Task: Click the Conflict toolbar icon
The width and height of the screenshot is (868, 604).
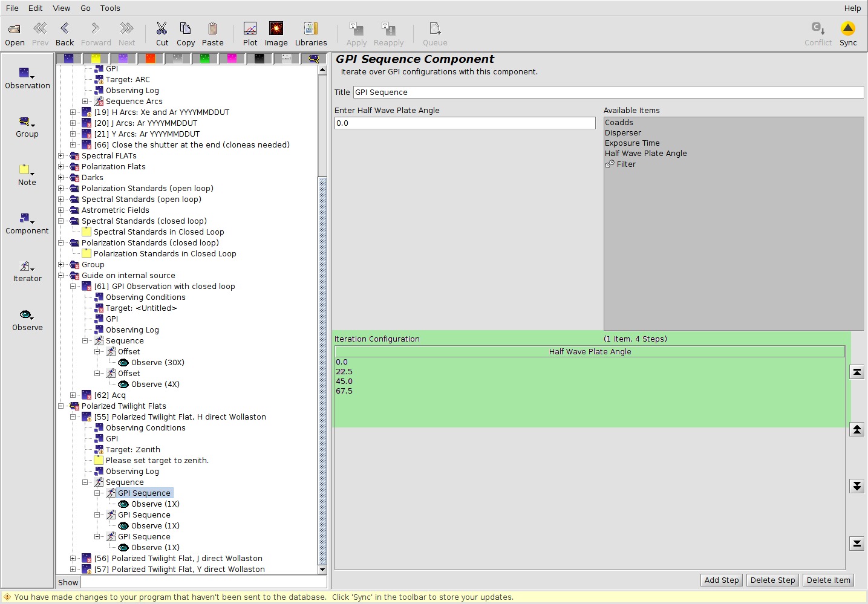Action: pyautogui.click(x=818, y=28)
